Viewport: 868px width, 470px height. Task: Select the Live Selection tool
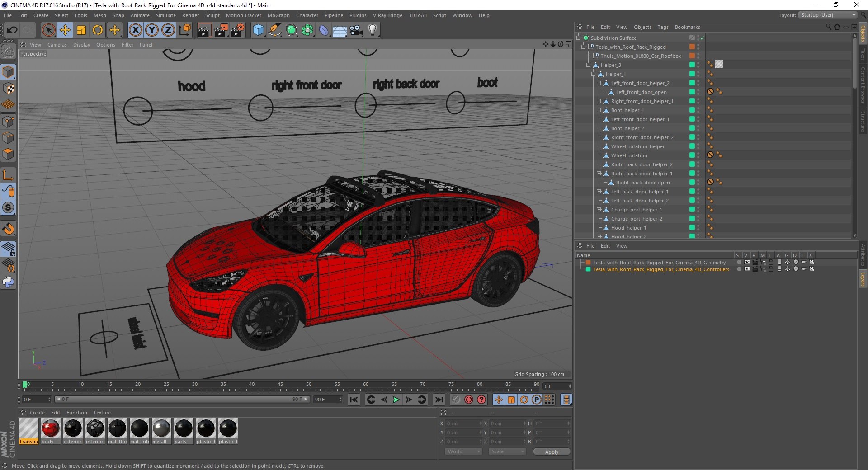click(48, 30)
